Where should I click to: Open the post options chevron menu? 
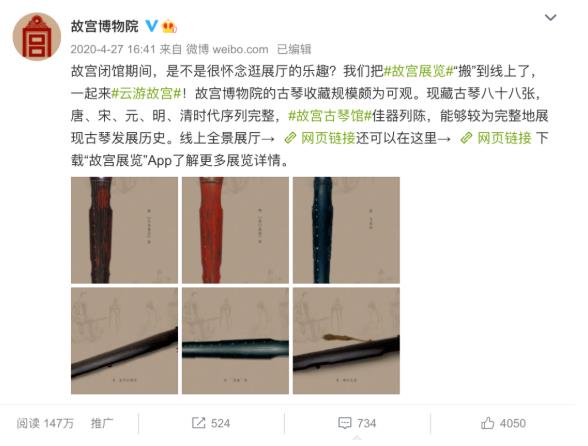point(550,18)
